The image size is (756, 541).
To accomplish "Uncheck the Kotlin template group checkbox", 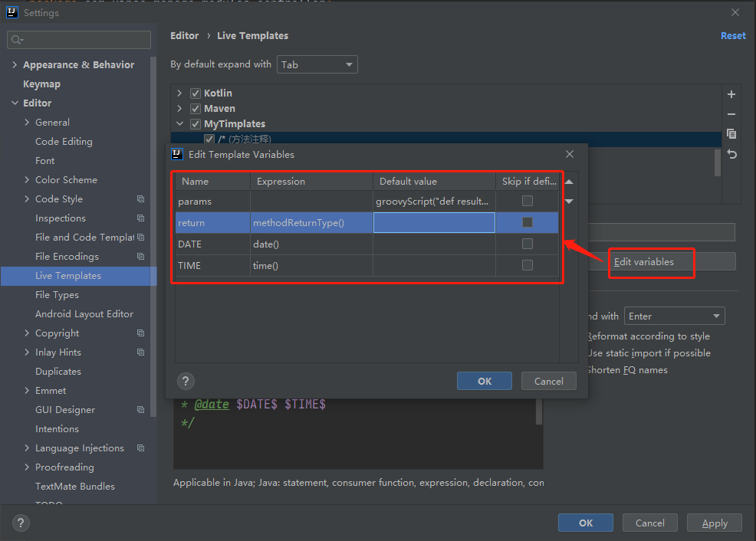I will coord(195,93).
